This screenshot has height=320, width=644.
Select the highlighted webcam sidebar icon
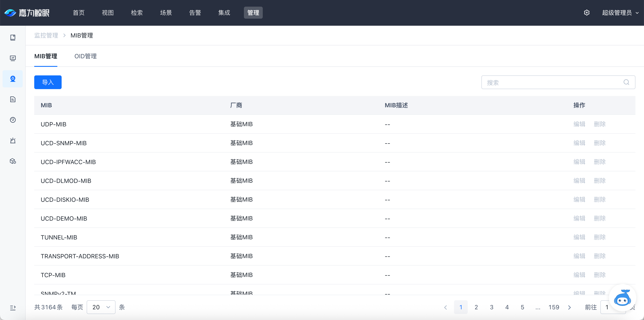tap(13, 79)
